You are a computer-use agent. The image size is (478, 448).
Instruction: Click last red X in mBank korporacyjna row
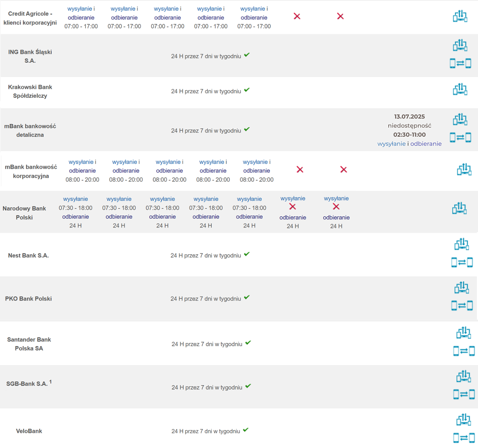[344, 169]
